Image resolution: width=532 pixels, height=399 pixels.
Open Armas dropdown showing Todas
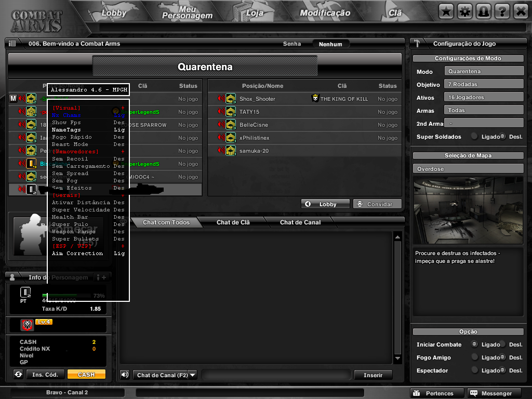(484, 110)
